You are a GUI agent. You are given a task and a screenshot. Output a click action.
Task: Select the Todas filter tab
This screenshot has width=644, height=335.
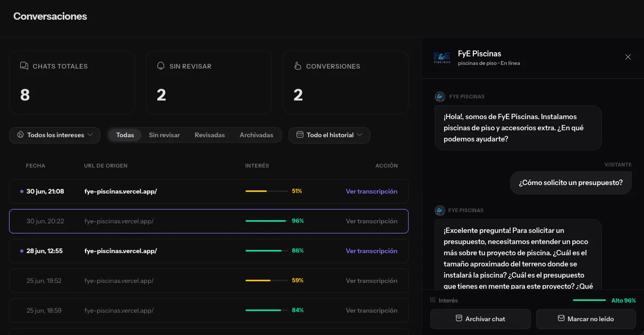click(x=125, y=135)
